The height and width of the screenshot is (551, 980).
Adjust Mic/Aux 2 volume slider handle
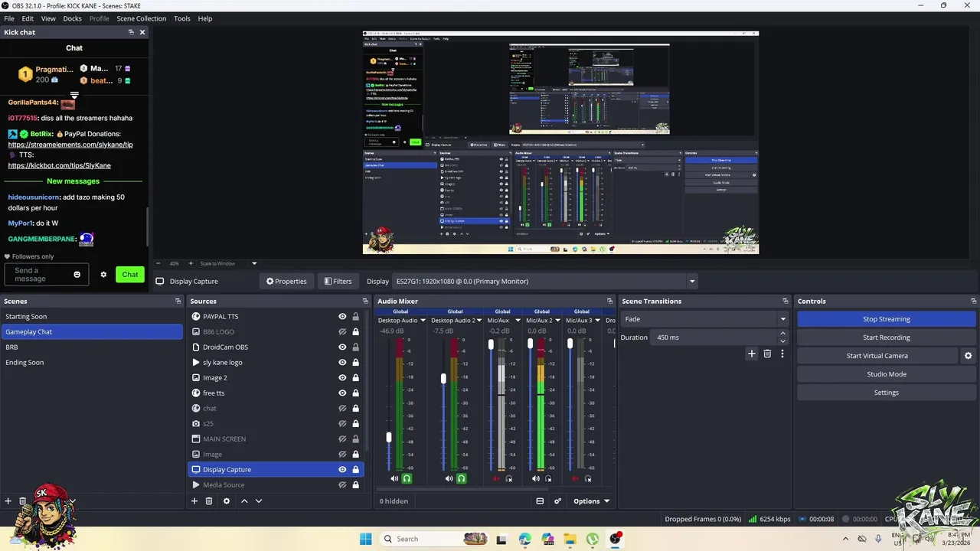point(530,344)
